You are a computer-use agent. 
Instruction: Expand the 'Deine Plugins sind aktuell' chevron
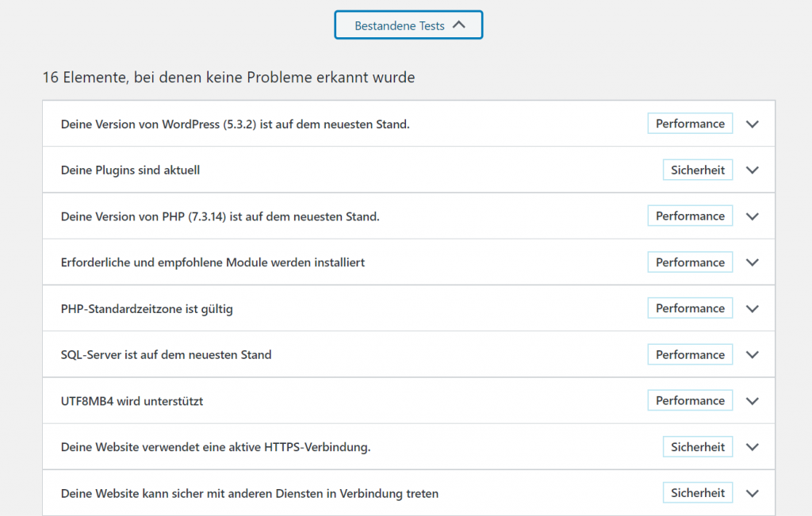753,170
